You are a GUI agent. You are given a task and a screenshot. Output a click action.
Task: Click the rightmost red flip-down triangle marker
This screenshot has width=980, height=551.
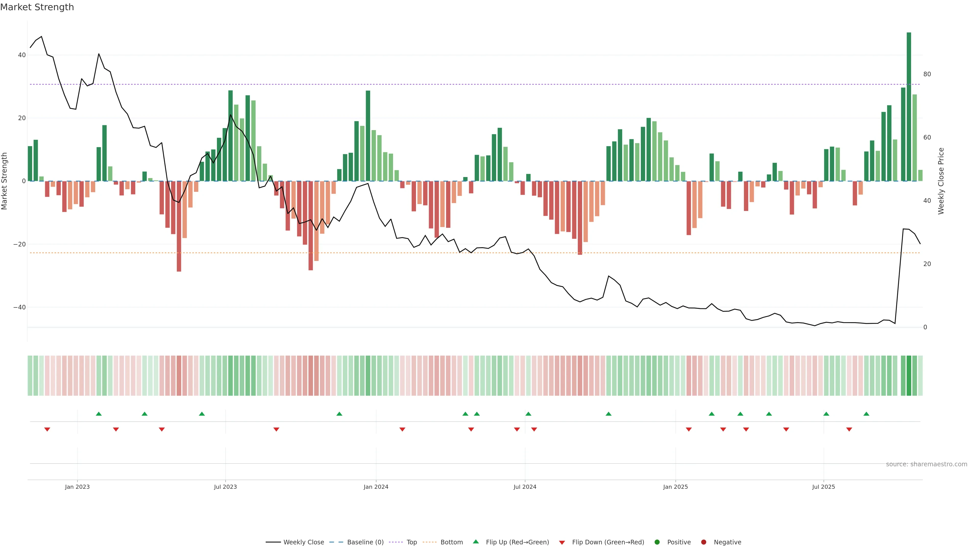coord(849,429)
